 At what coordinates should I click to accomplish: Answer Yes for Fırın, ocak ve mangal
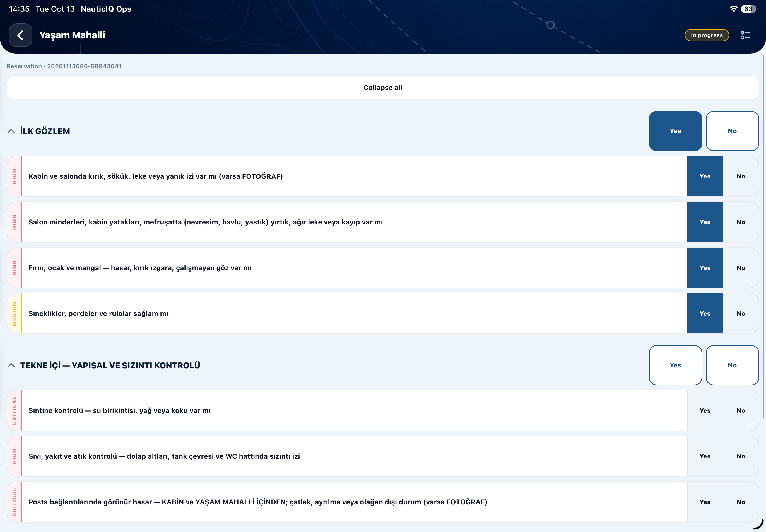pyautogui.click(x=705, y=268)
